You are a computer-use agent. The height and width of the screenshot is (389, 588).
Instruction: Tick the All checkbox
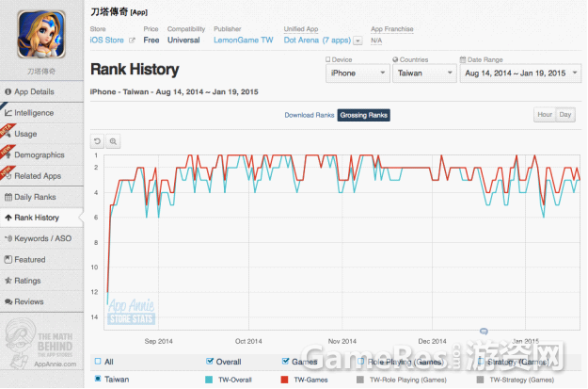click(x=98, y=362)
